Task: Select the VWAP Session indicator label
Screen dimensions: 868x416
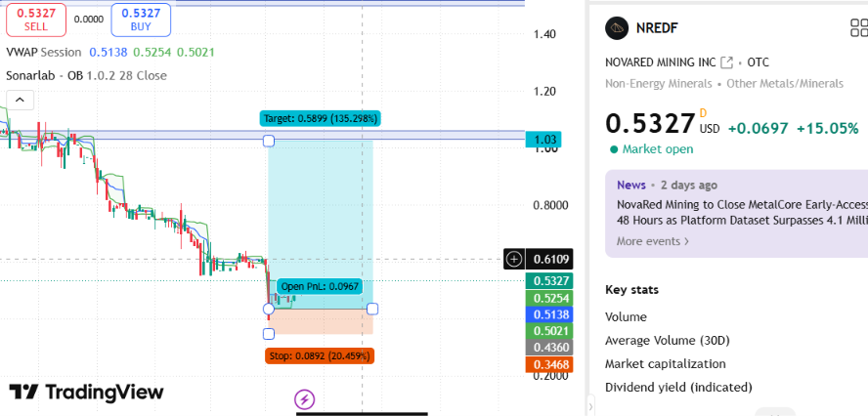Action: pos(44,53)
